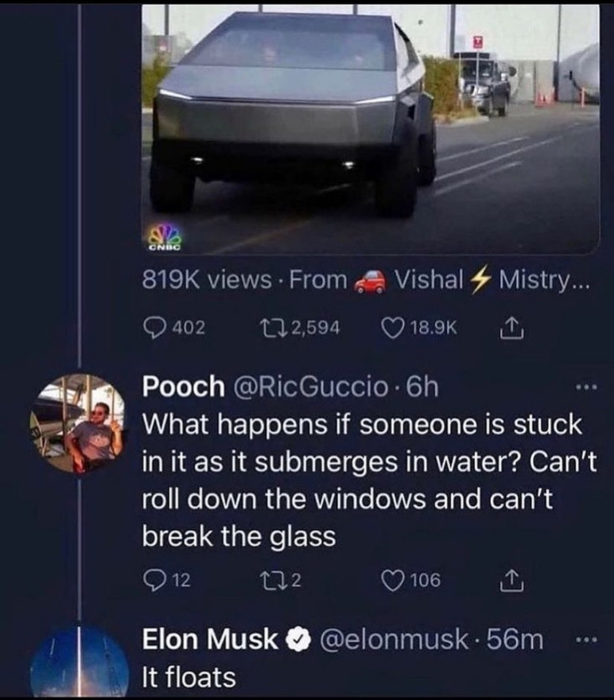Image resolution: width=614 pixels, height=700 pixels.
Task: Like the Cybertruck video tweet
Action: point(391,327)
